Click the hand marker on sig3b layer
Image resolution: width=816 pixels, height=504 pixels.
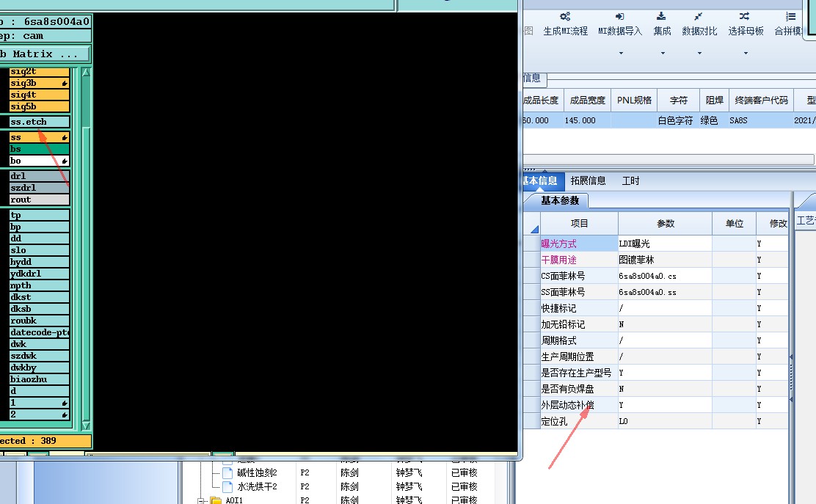click(65, 83)
